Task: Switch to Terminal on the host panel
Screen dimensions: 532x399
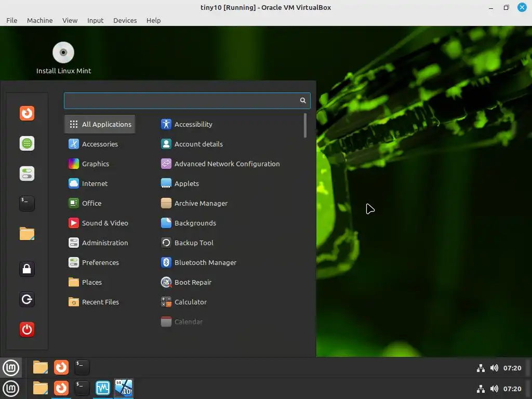Action: [x=82, y=388]
